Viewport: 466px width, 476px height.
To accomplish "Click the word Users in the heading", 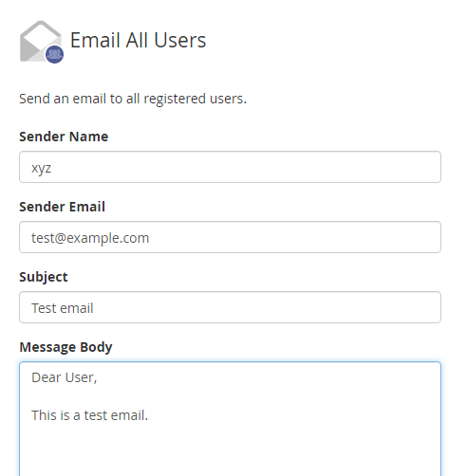I will (x=180, y=41).
